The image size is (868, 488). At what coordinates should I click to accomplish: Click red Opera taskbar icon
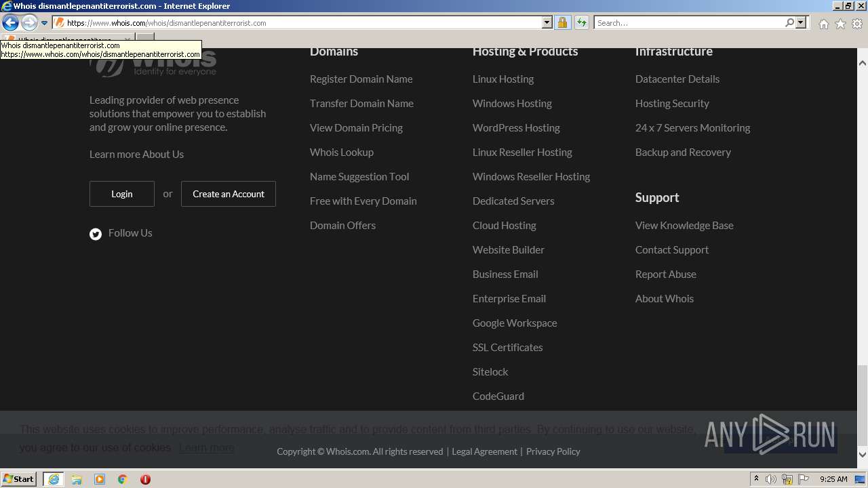coord(145,479)
